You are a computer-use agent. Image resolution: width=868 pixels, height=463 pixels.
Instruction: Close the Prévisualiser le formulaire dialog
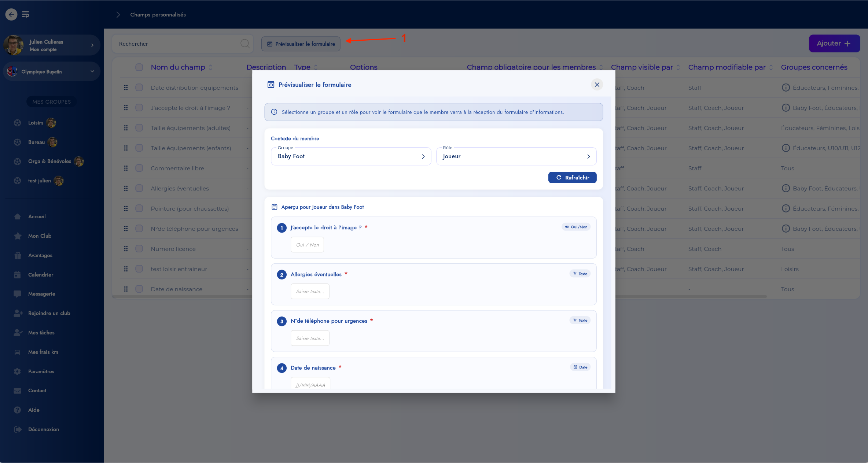597,85
